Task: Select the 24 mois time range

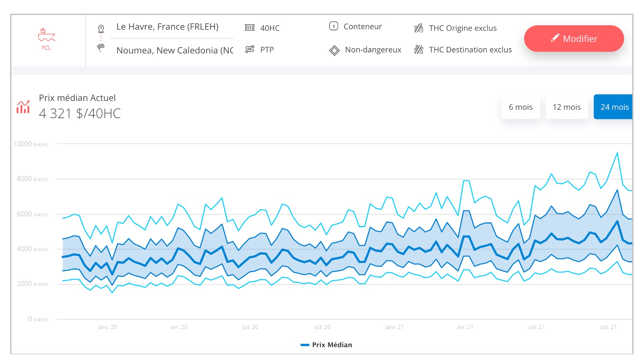Action: coord(613,107)
